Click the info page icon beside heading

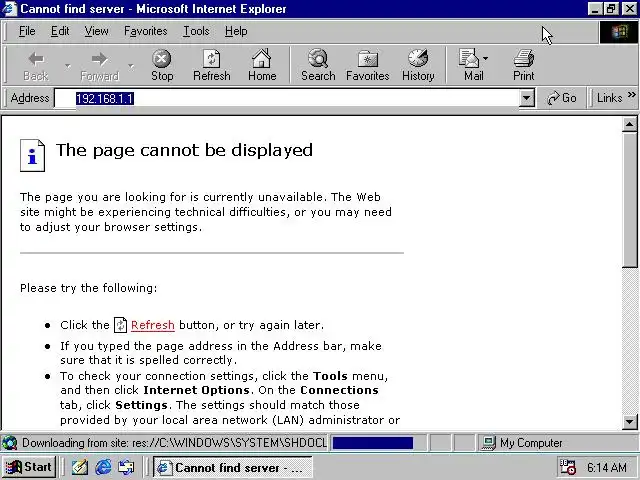click(x=32, y=156)
